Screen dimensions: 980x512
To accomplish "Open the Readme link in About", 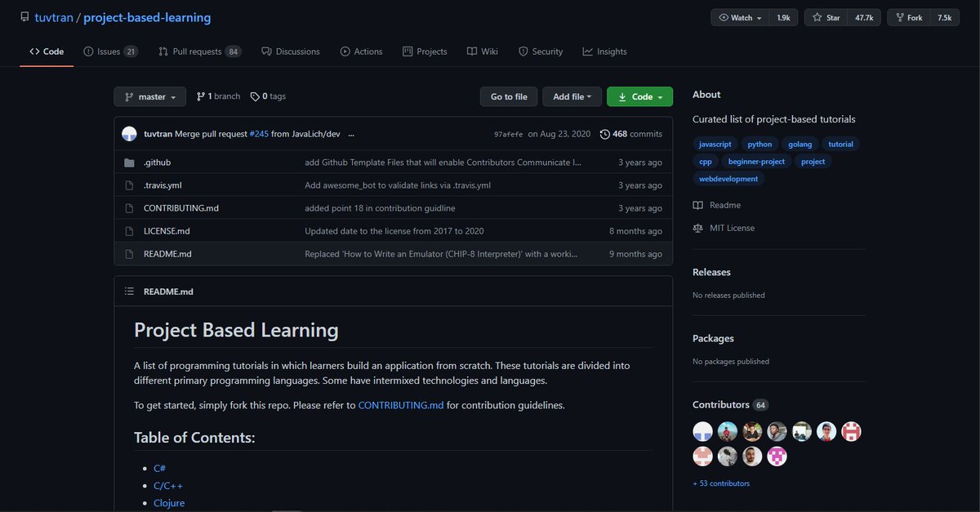I will [717, 205].
